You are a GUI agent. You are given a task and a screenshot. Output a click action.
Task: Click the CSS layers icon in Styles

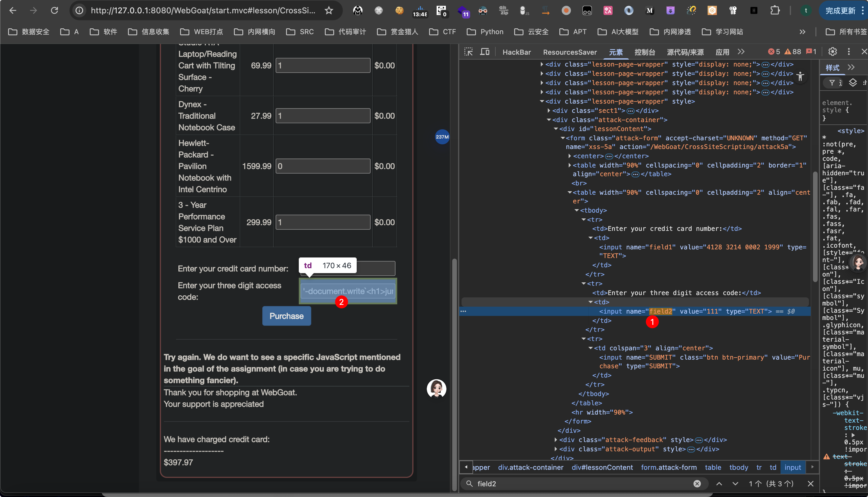(x=853, y=83)
